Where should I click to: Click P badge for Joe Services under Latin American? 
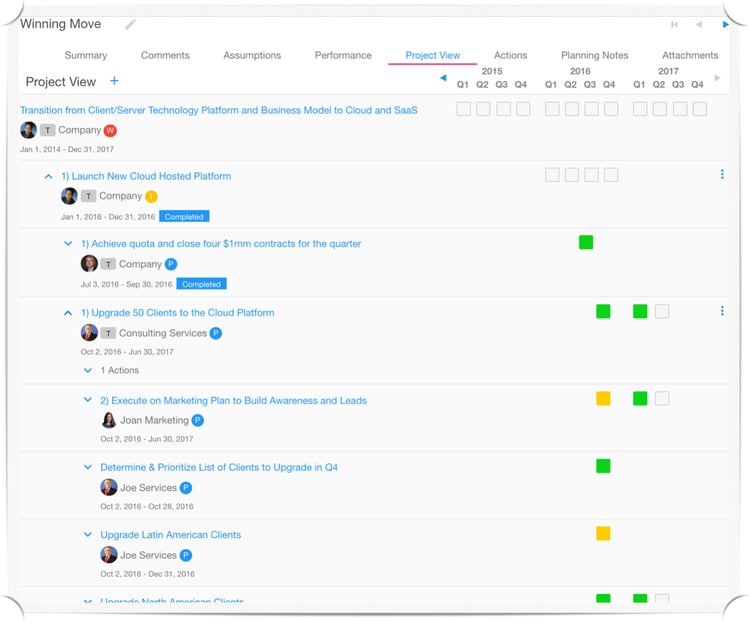coord(186,555)
